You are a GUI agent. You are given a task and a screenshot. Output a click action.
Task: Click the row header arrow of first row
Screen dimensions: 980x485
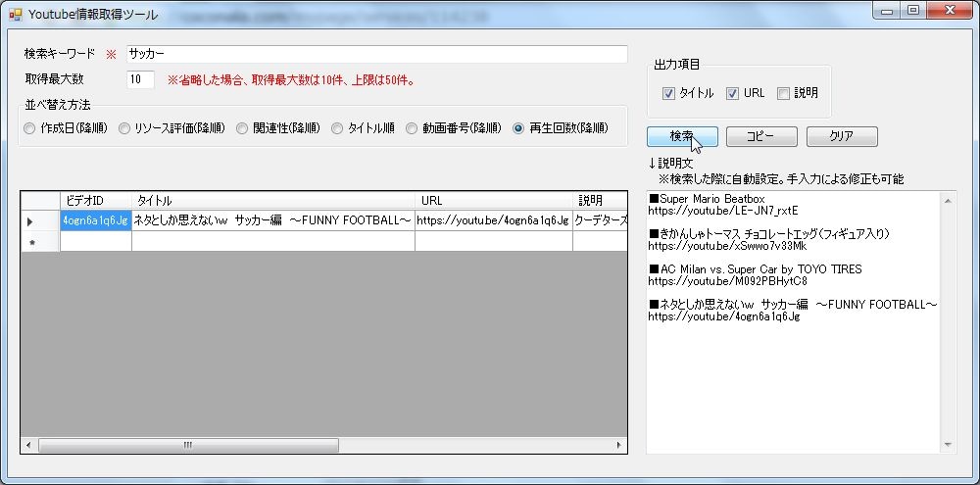[x=40, y=220]
